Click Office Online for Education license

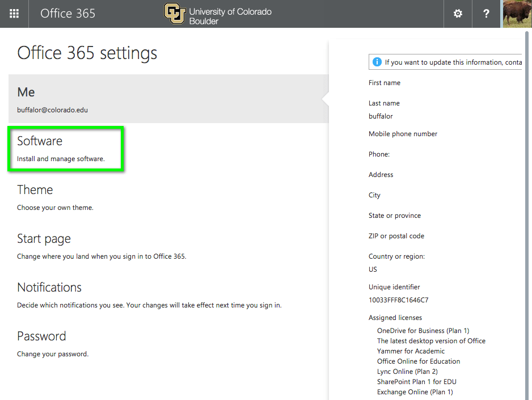(x=419, y=361)
